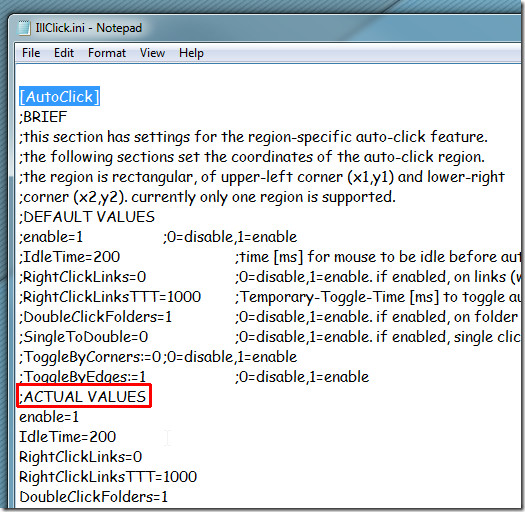Open the Help menu
Screen dimensions: 525x512
tap(191, 53)
